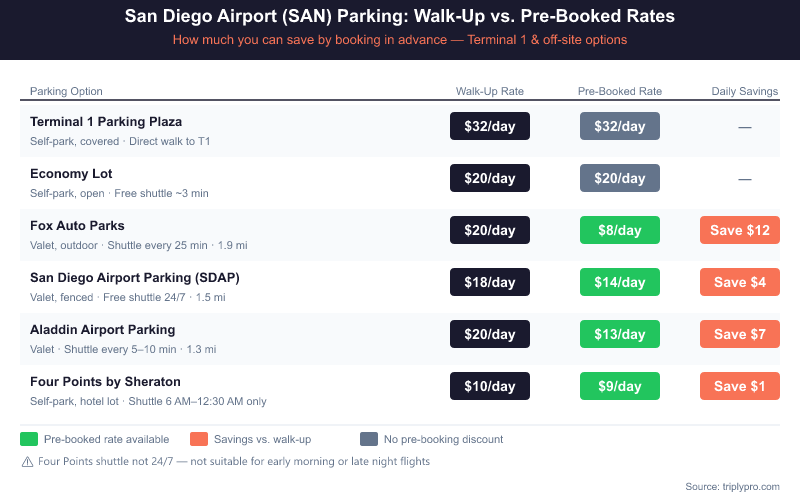
Task: Click the green pre-booked legend swatch
Action: click(x=29, y=439)
